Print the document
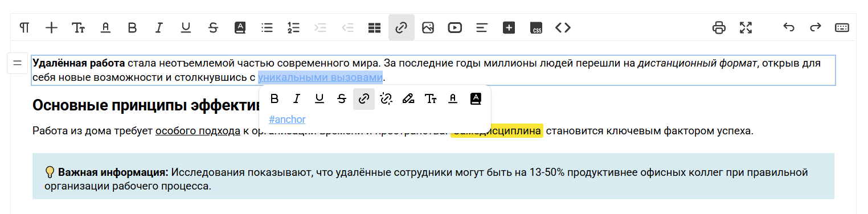 719,27
